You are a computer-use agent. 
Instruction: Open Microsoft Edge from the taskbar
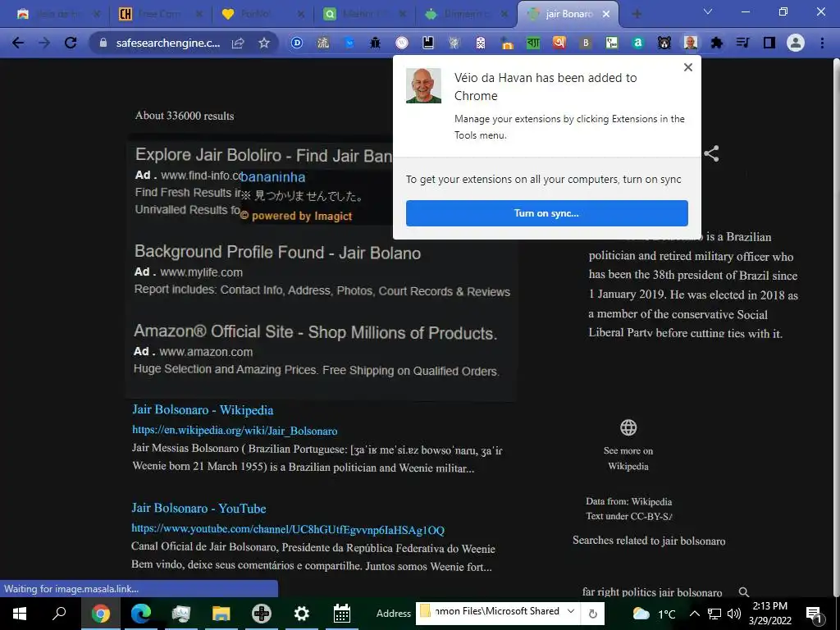(141, 614)
